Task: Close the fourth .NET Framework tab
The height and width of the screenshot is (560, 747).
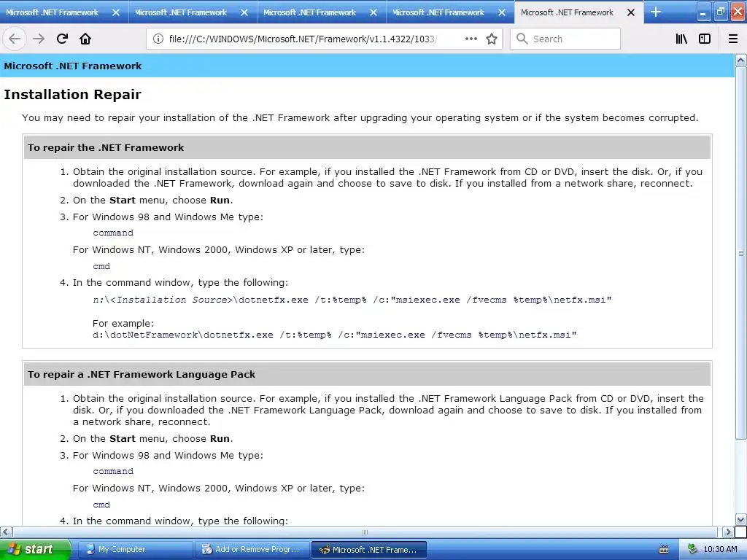Action: [502, 12]
